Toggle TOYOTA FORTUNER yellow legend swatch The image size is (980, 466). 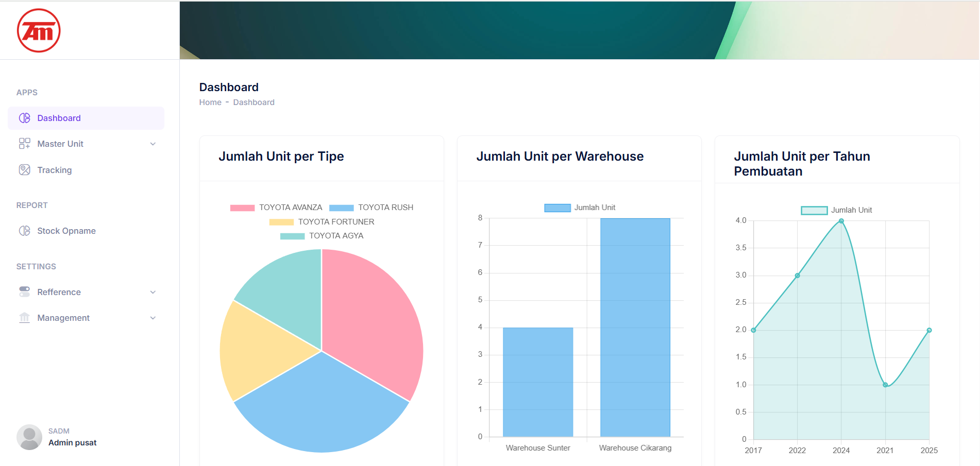pyautogui.click(x=281, y=222)
